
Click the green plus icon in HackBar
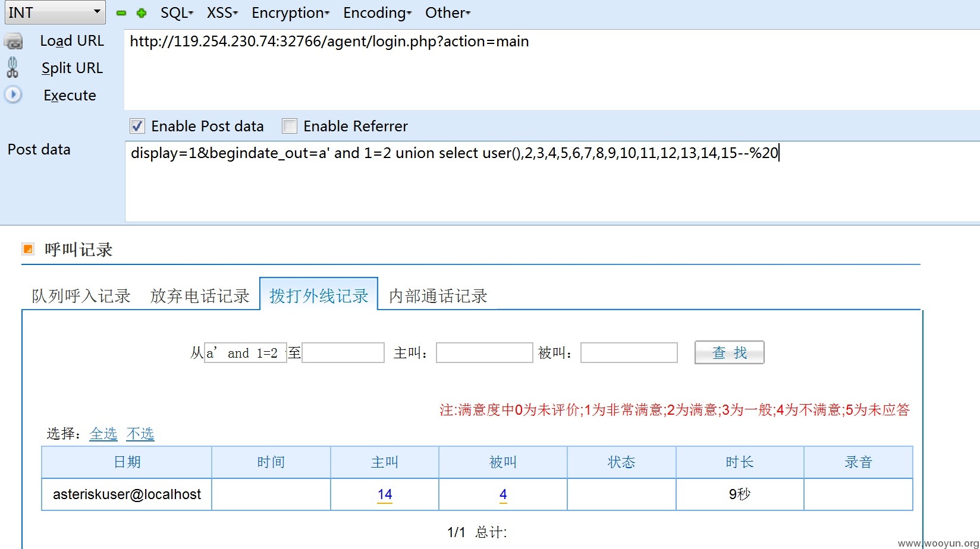click(142, 13)
